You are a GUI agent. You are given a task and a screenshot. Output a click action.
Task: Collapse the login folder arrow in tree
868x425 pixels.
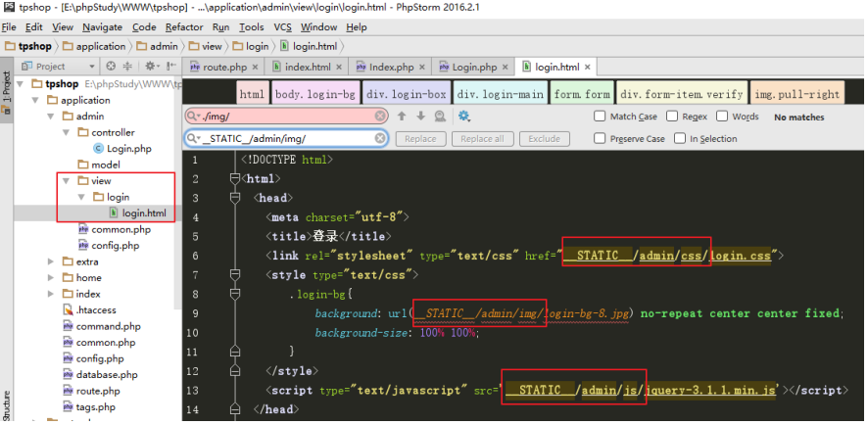click(x=82, y=197)
